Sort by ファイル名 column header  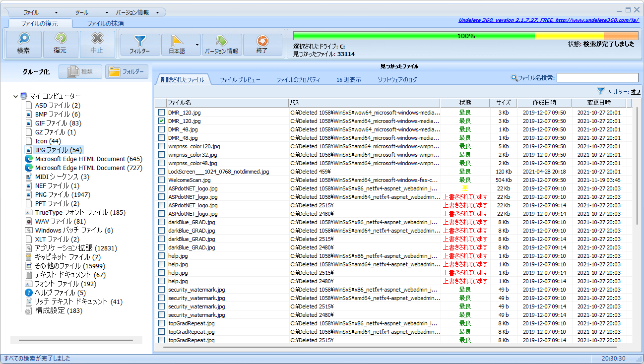pyautogui.click(x=227, y=103)
